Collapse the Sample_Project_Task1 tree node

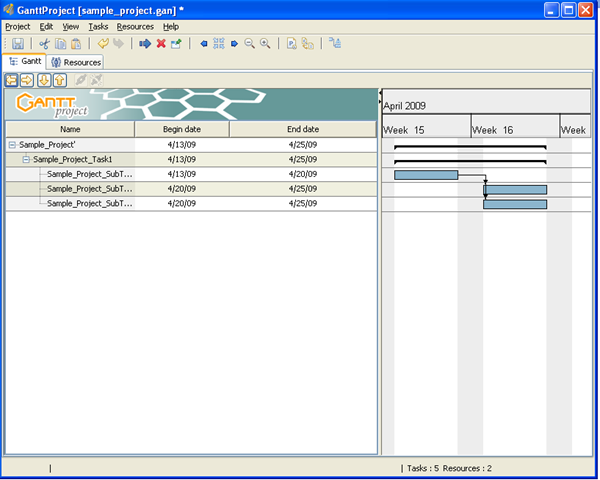coord(26,159)
